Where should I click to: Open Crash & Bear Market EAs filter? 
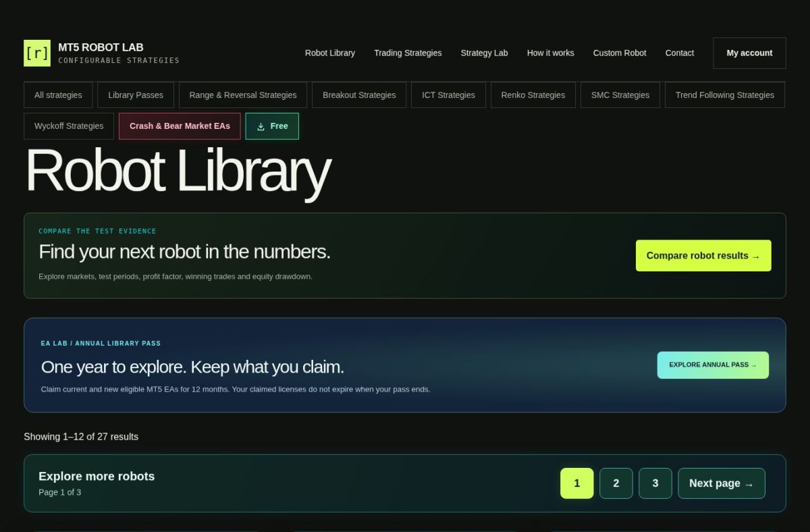click(x=180, y=126)
